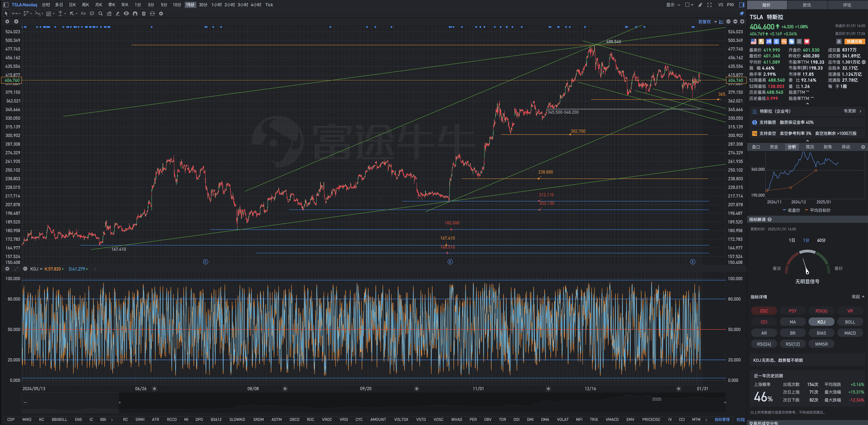Image resolution: width=868 pixels, height=425 pixels.
Task: Open 特斯拉 企业号 有更新 link
Action: pyautogui.click(x=807, y=111)
